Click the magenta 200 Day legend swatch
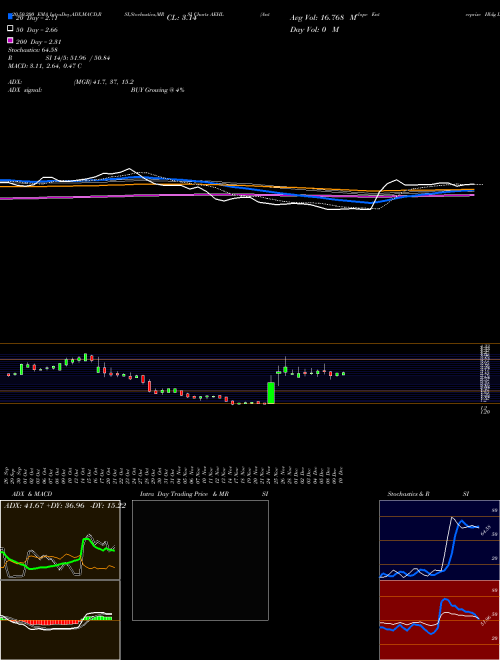Screen dimensions: 500x660 (x=10, y=40)
